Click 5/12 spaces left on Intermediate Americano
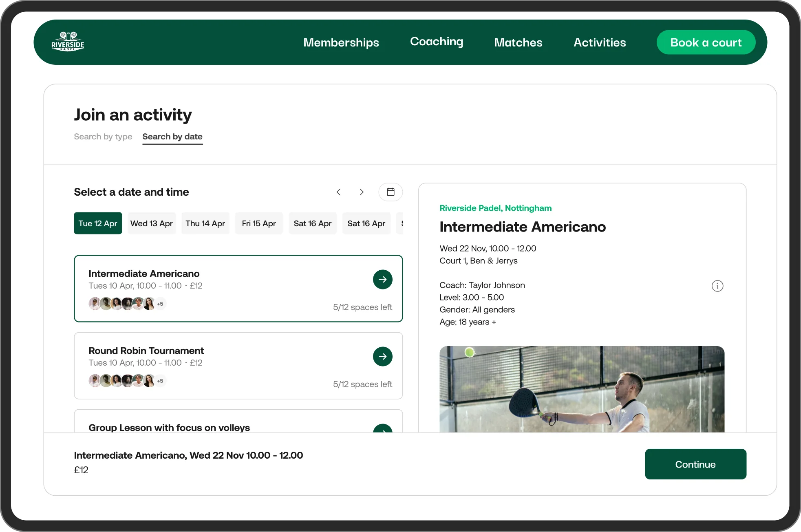 (362, 307)
